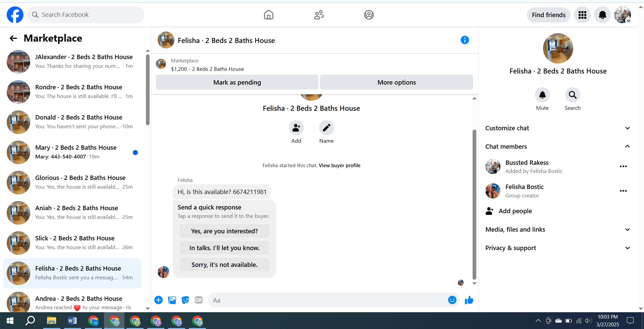Open the Wi-Fi network tray icon
Viewport: 644px width, 329px height.
click(579, 321)
